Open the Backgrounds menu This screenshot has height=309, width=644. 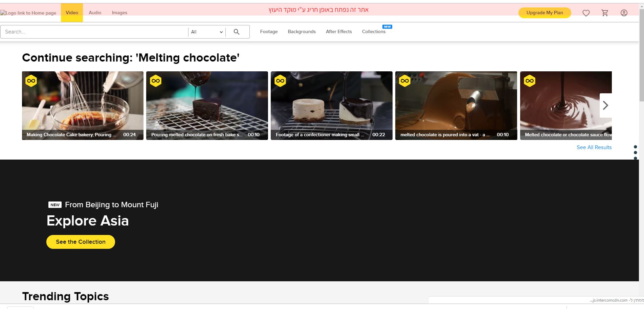(302, 31)
